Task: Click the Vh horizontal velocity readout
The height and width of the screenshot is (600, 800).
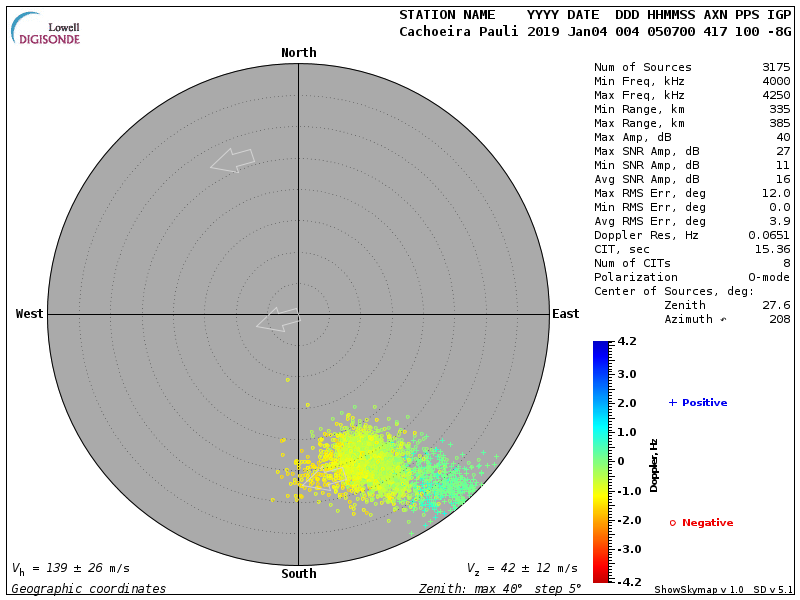Action: 70,568
